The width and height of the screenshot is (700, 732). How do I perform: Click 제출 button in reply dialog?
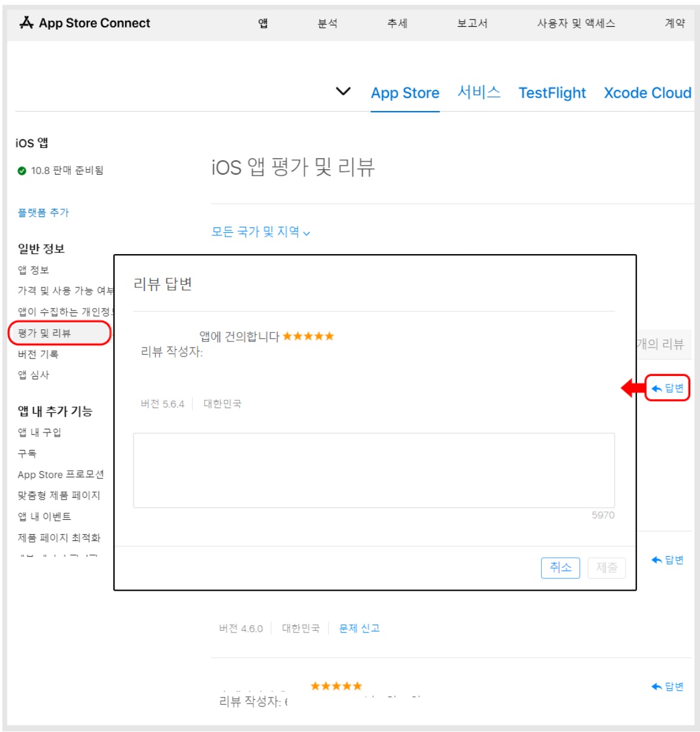tap(607, 568)
